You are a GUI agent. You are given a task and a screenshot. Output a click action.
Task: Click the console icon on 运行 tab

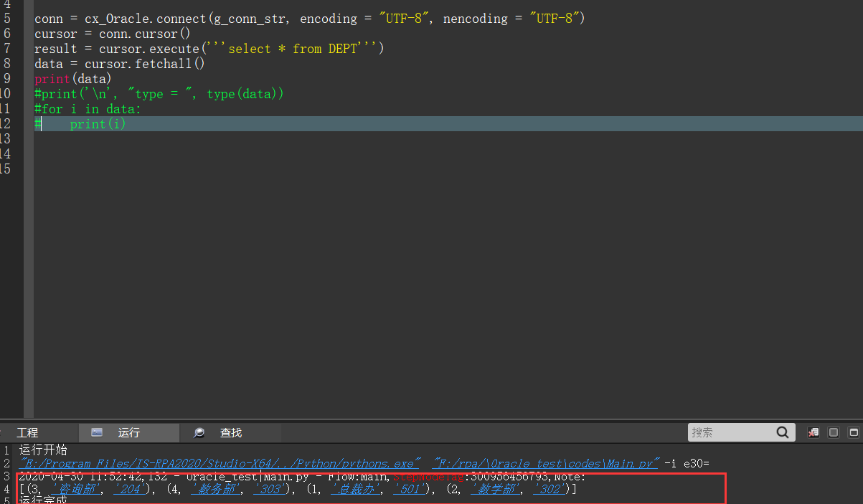click(97, 433)
